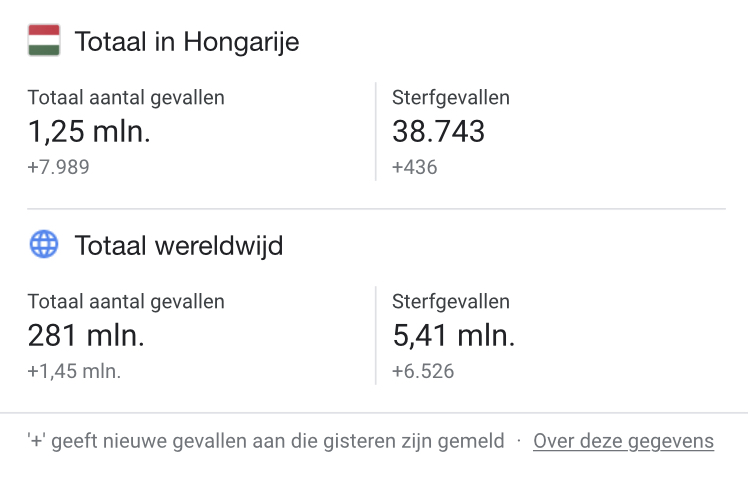Screen dimensions: 750x480
Task: Select Hungary deaths value 38.743
Action: pyautogui.click(x=439, y=132)
